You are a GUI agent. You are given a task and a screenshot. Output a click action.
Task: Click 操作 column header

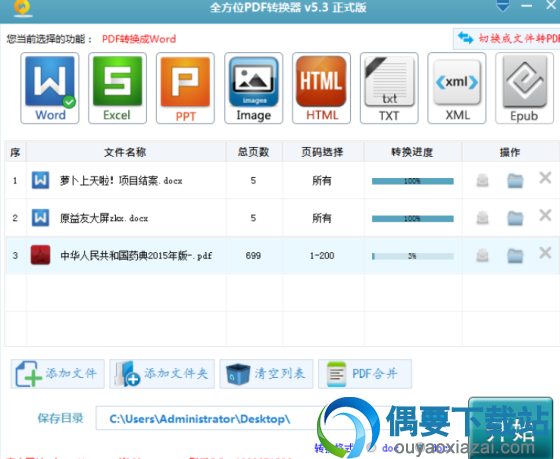pos(510,152)
